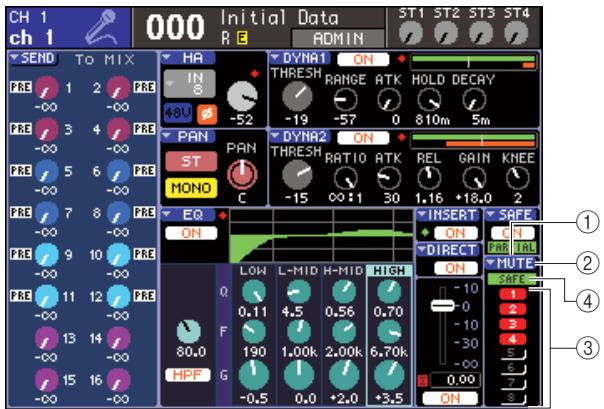604x409 pixels.
Task: Select the DYNA1 HOLD knob
Action: (x=430, y=99)
